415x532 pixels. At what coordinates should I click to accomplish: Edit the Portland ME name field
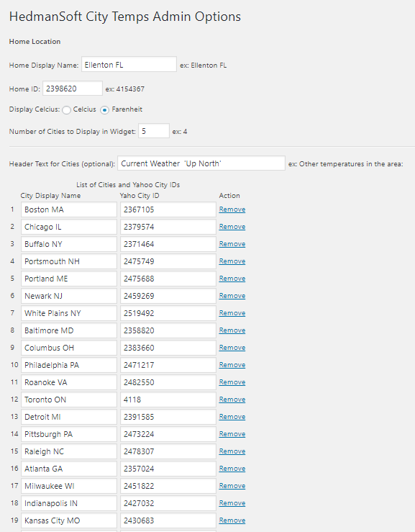(x=69, y=279)
